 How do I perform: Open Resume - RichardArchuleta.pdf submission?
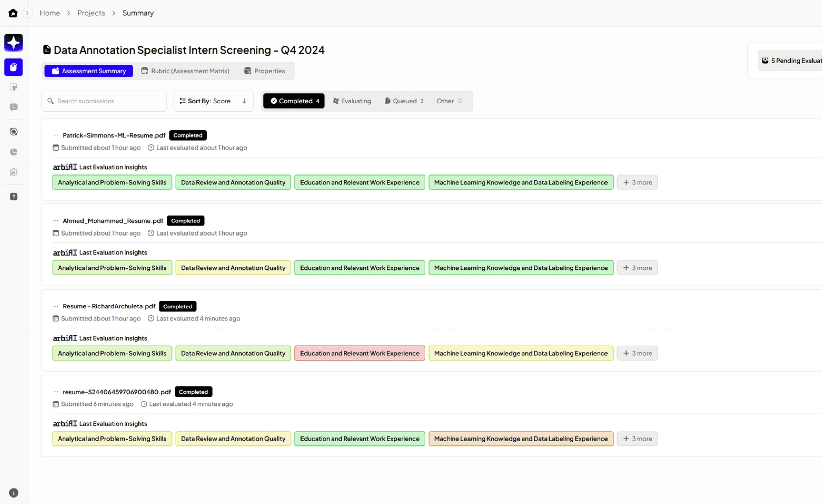(109, 306)
